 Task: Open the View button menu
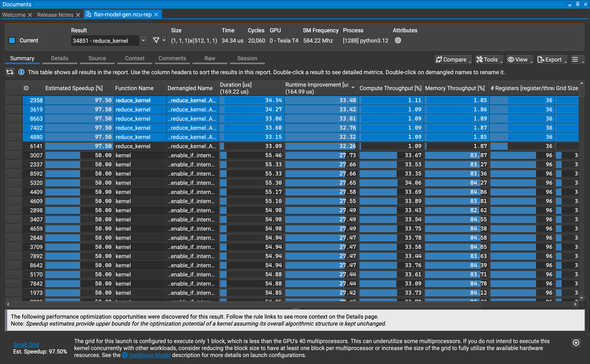pos(520,59)
